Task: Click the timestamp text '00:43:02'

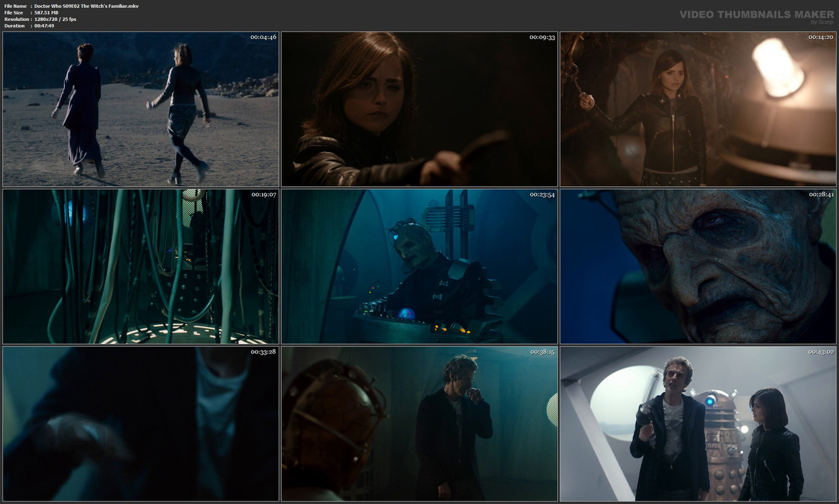Action: coord(821,352)
